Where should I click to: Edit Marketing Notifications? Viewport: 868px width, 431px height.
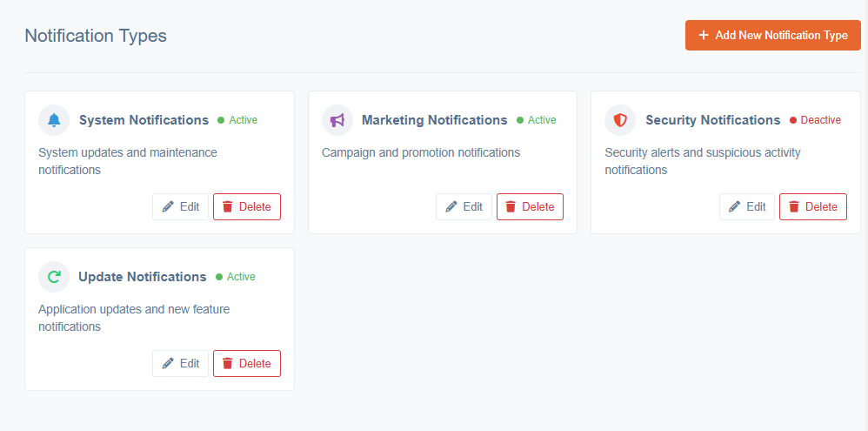pyautogui.click(x=464, y=206)
